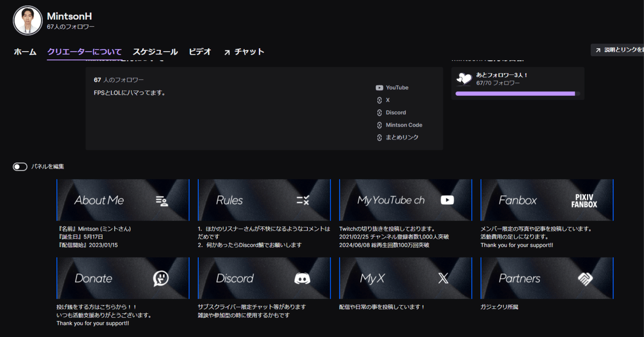Screen dimensions: 644x337
Task: Click the YouTube icon beside the YouTube link
Action: [x=378, y=87]
